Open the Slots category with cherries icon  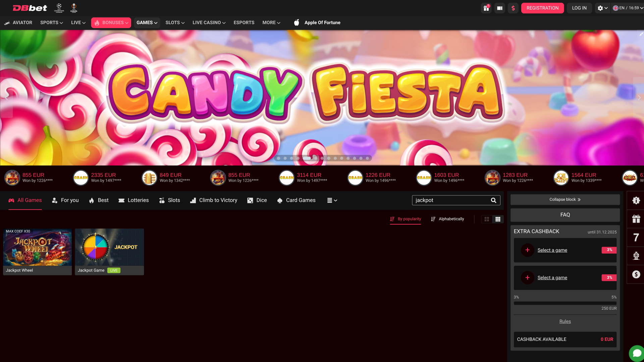(x=162, y=200)
